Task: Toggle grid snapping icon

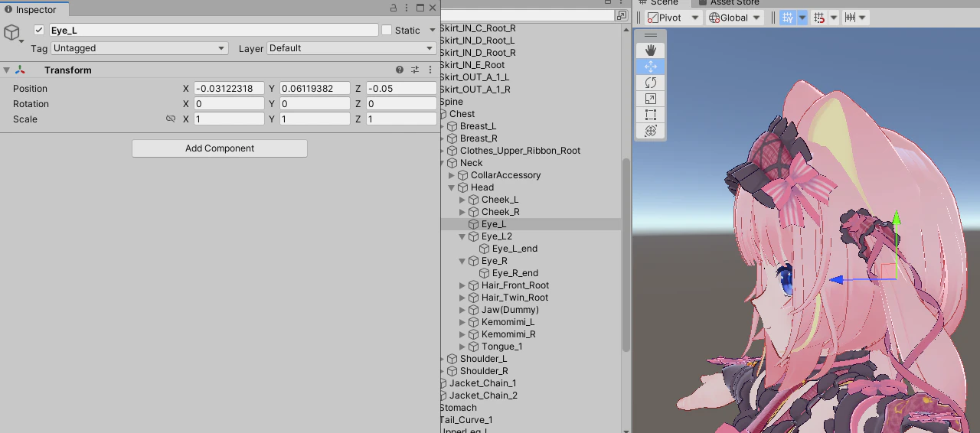Action: pos(819,18)
